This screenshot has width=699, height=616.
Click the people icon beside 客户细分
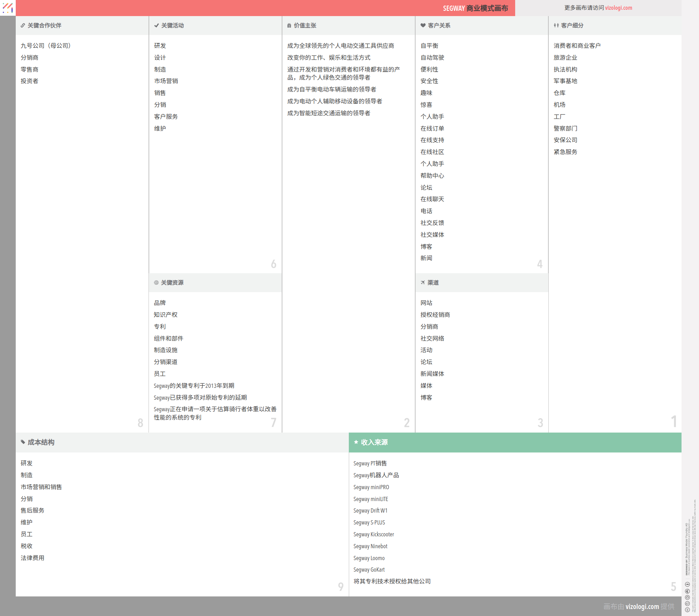coord(556,26)
